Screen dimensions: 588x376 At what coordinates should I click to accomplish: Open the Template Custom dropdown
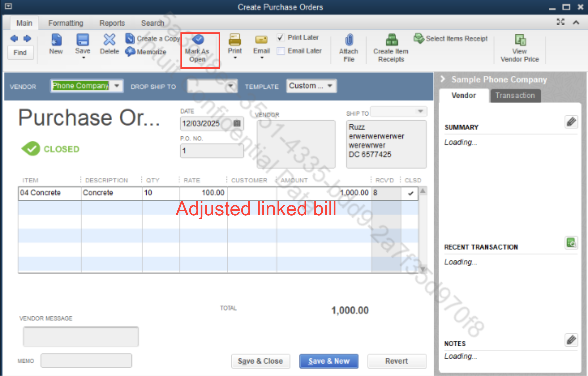click(x=330, y=86)
